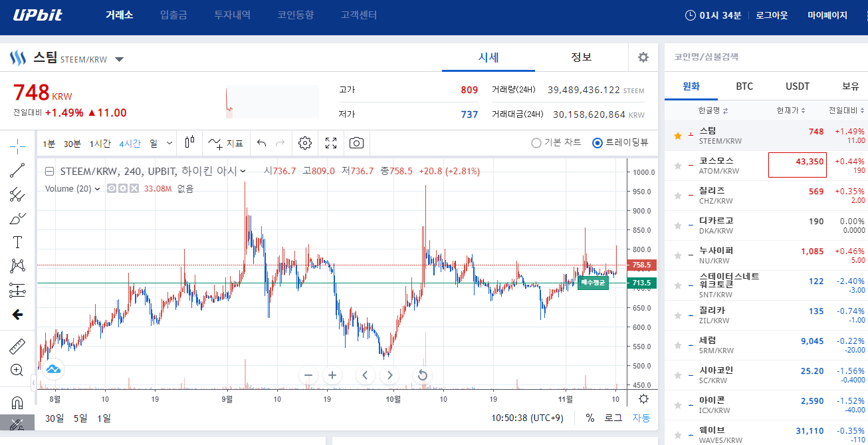Viewport: 868px width, 445px height.
Task: Click the back arrow in the drawing toolbar
Action: click(17, 315)
